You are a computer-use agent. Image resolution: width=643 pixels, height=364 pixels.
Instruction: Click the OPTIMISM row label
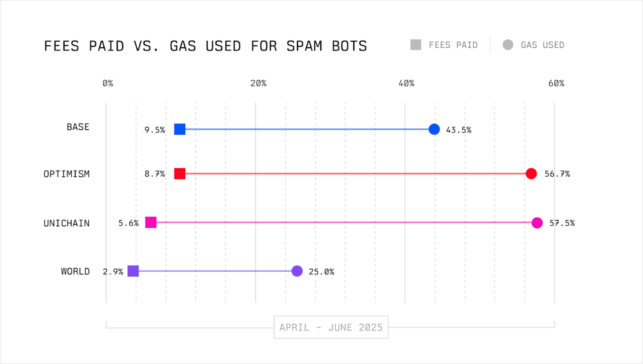tap(67, 174)
